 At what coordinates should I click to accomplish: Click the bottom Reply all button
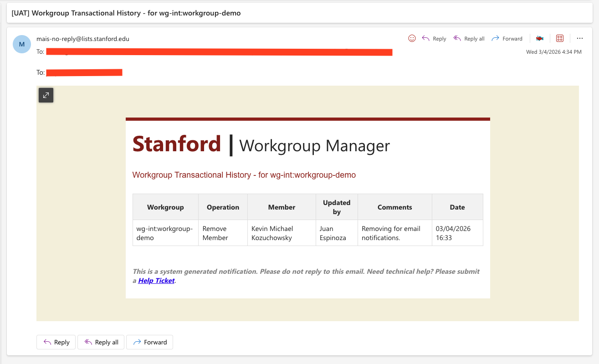tap(101, 342)
